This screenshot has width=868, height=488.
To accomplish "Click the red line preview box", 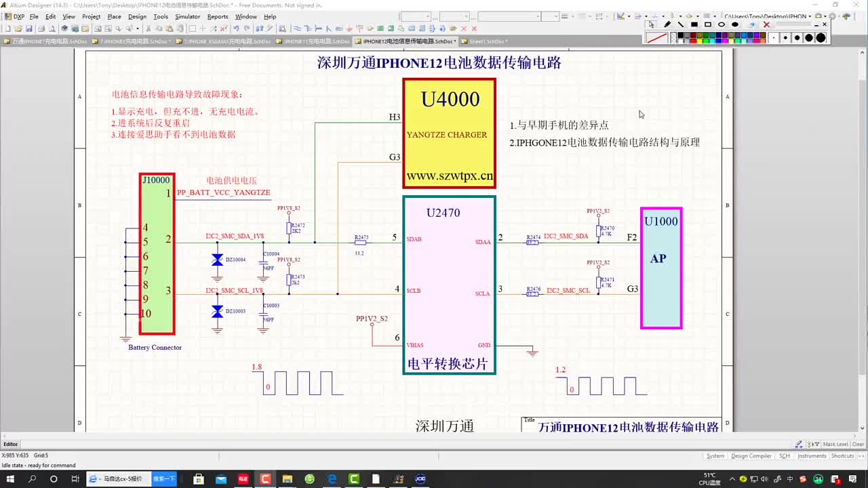I will (x=657, y=38).
